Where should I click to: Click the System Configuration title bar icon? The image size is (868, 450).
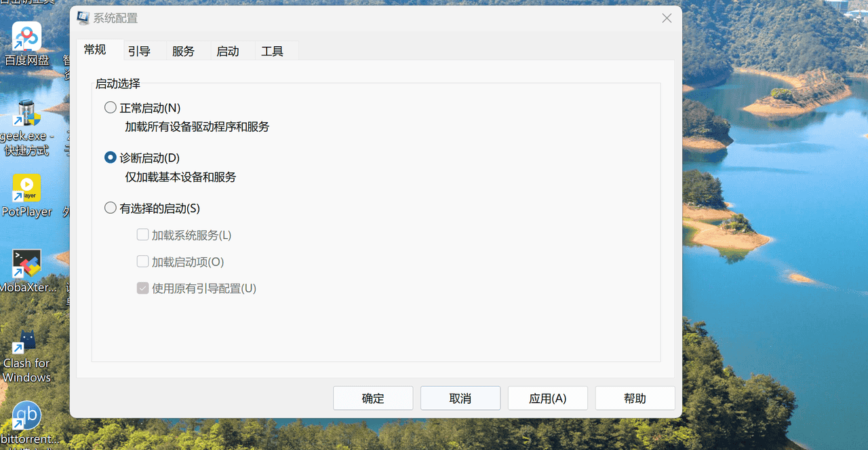83,18
